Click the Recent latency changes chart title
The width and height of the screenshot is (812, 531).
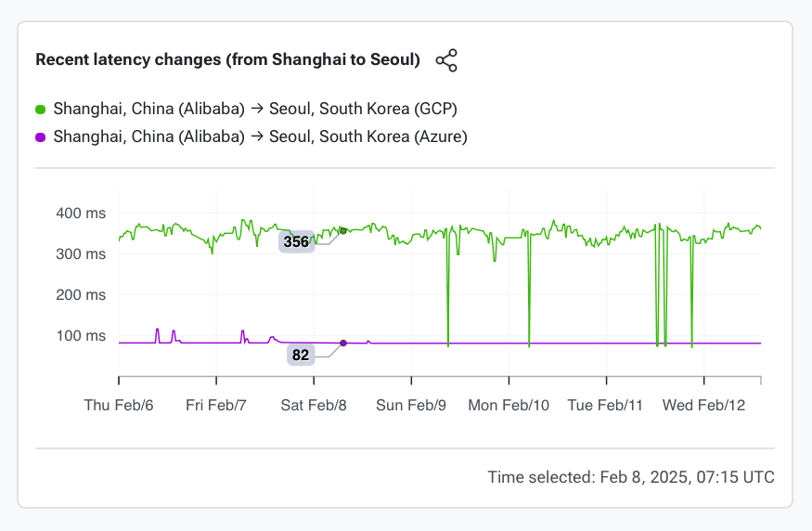click(x=228, y=60)
